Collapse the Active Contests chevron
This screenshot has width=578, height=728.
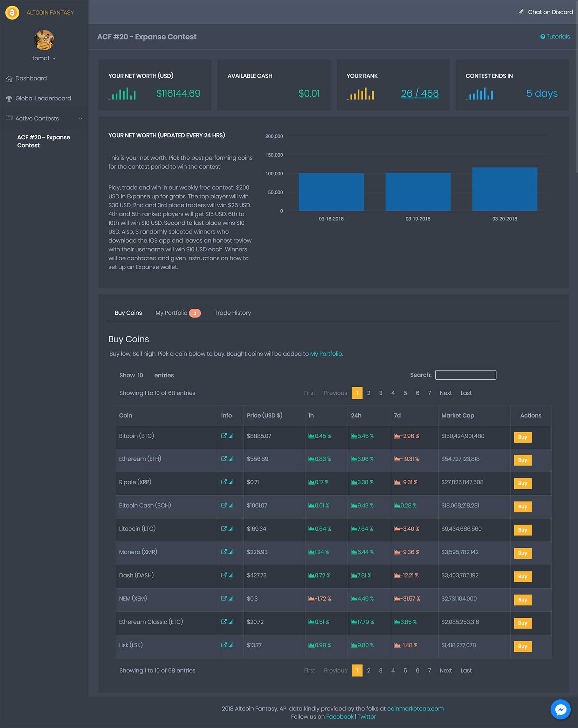point(81,119)
